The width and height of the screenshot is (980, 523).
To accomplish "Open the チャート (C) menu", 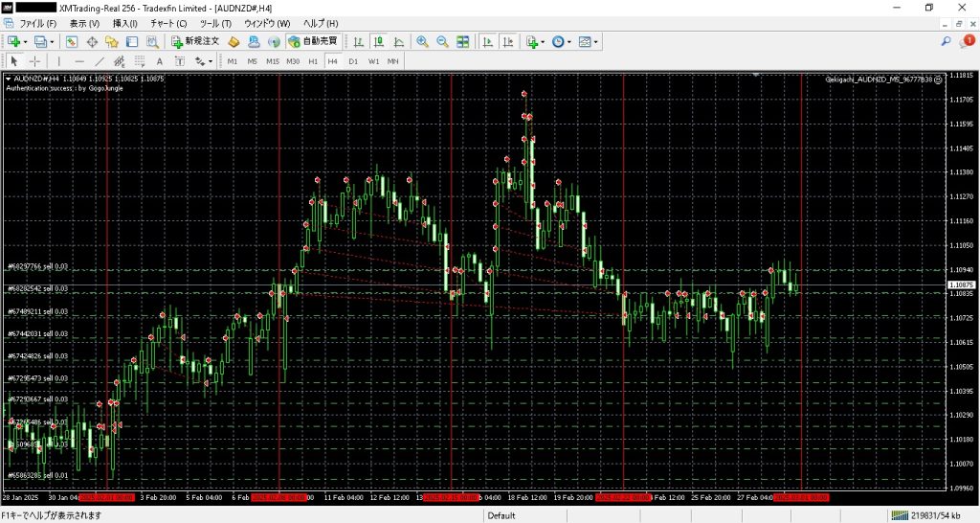I will click(168, 23).
